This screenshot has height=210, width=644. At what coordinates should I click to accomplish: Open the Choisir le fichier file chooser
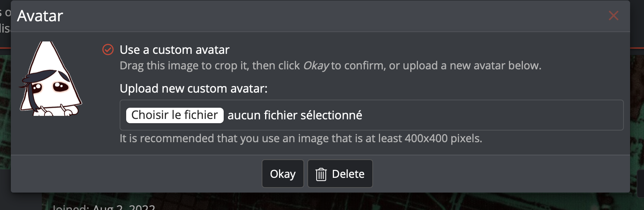[x=175, y=115]
